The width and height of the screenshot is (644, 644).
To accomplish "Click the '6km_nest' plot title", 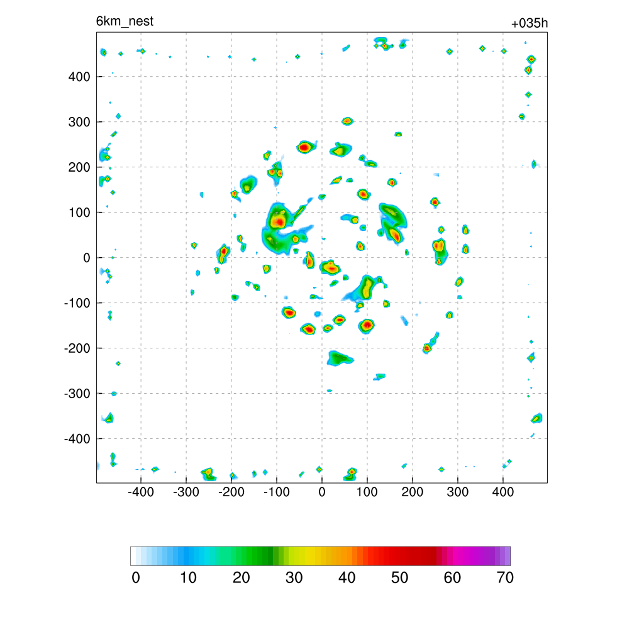I will point(125,21).
